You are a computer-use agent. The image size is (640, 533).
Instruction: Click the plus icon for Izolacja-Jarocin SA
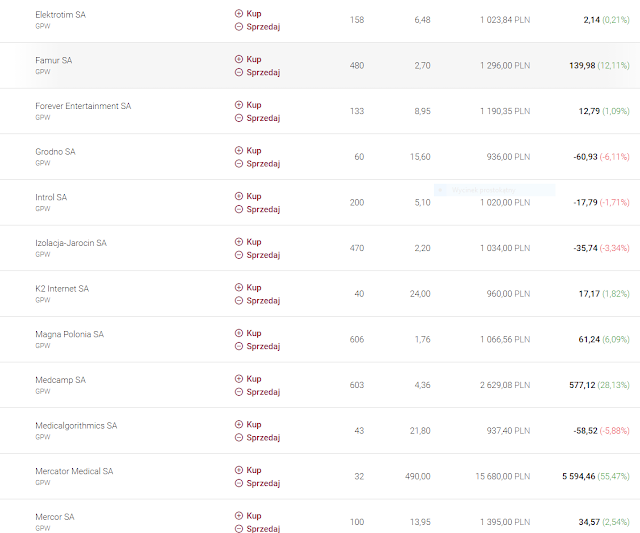tap(239, 242)
